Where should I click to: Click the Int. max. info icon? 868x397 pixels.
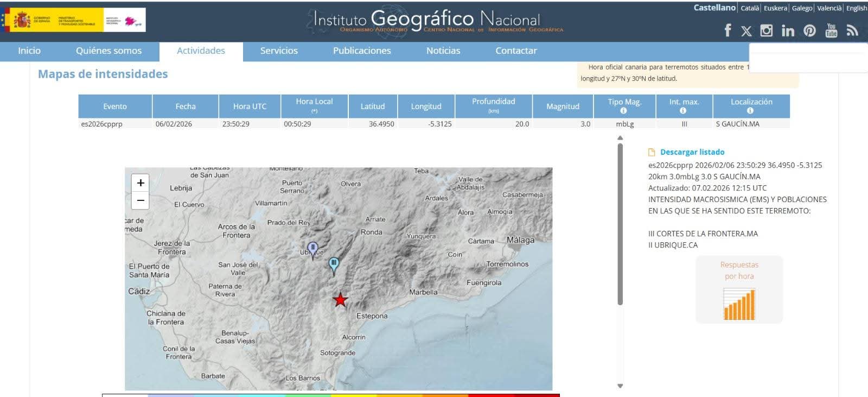[x=683, y=111]
